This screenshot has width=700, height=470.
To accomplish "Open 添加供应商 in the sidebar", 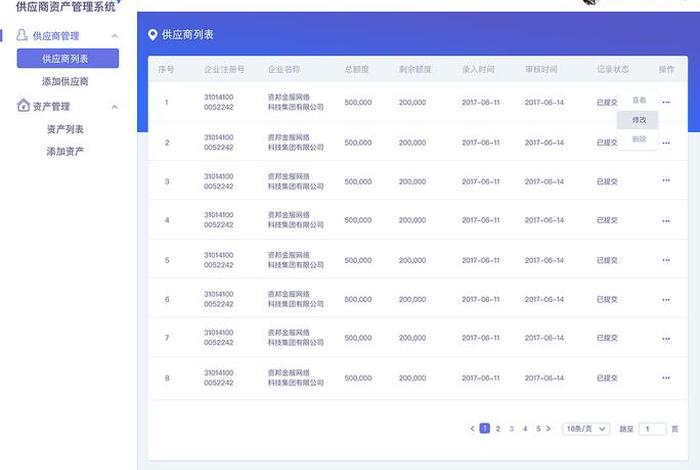I will 65,81.
